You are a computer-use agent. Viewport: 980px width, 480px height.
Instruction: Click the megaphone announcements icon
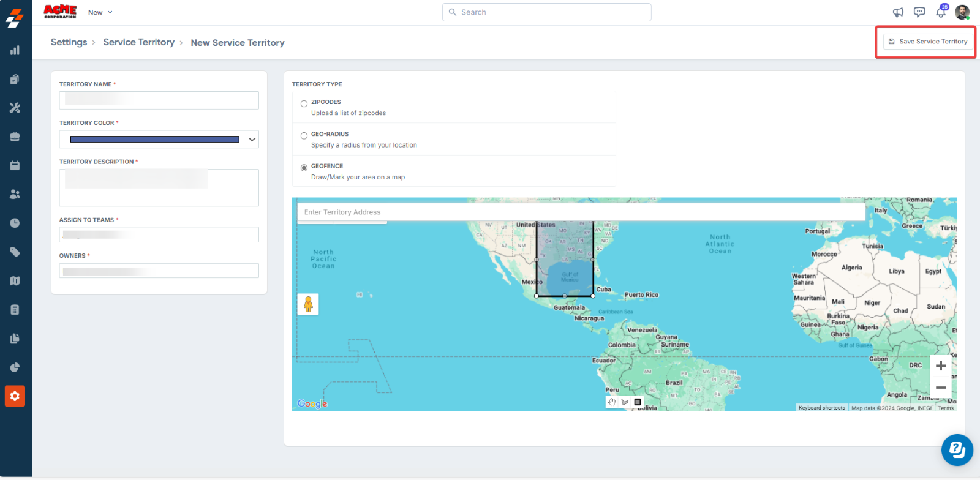pyautogui.click(x=898, y=12)
